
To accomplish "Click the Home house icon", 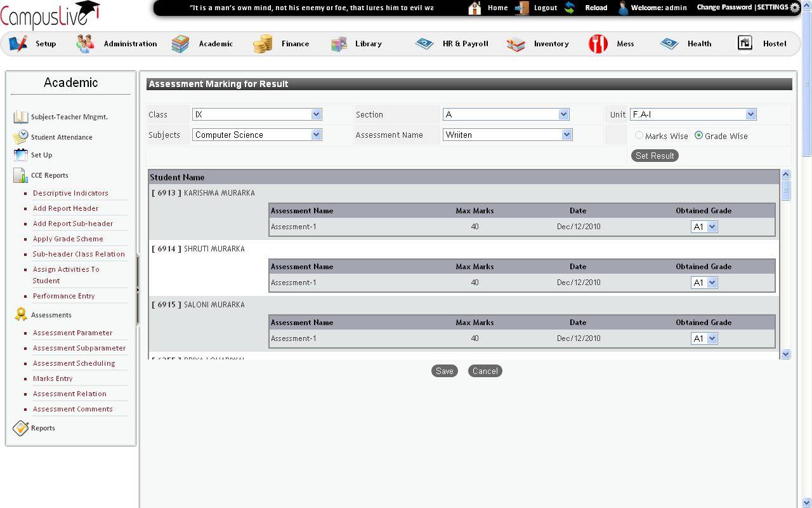I will click(x=475, y=8).
